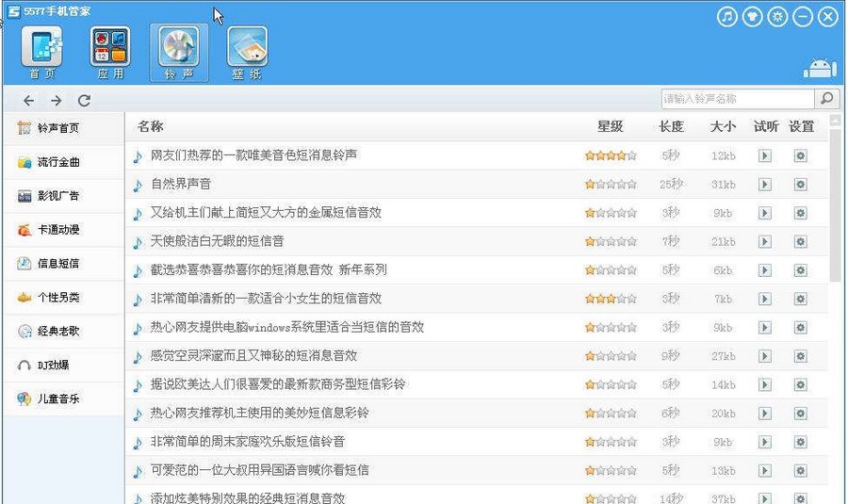Image resolution: width=848 pixels, height=504 pixels.
Task: Click the ringtone name search field
Action: click(x=738, y=99)
